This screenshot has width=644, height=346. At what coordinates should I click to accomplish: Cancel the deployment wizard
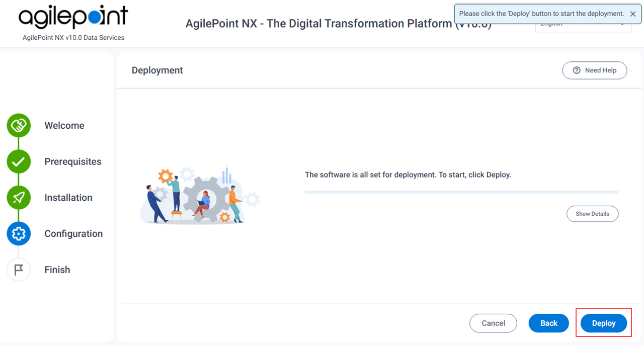494,323
